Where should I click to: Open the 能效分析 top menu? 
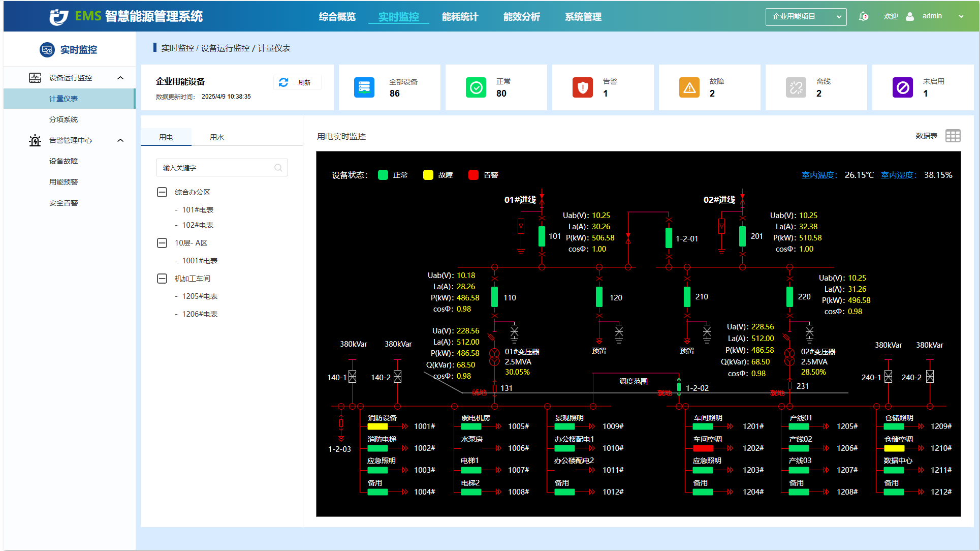[x=522, y=17]
